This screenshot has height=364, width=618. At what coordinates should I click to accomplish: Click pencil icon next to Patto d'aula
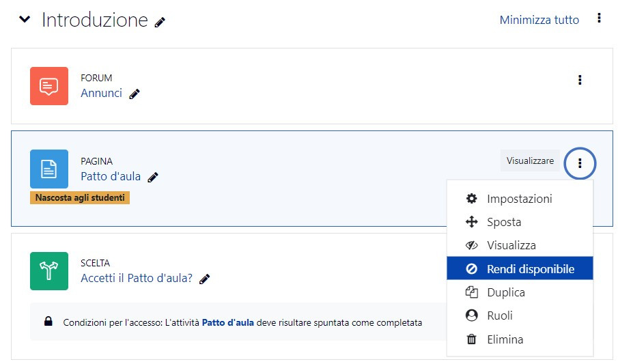153,177
